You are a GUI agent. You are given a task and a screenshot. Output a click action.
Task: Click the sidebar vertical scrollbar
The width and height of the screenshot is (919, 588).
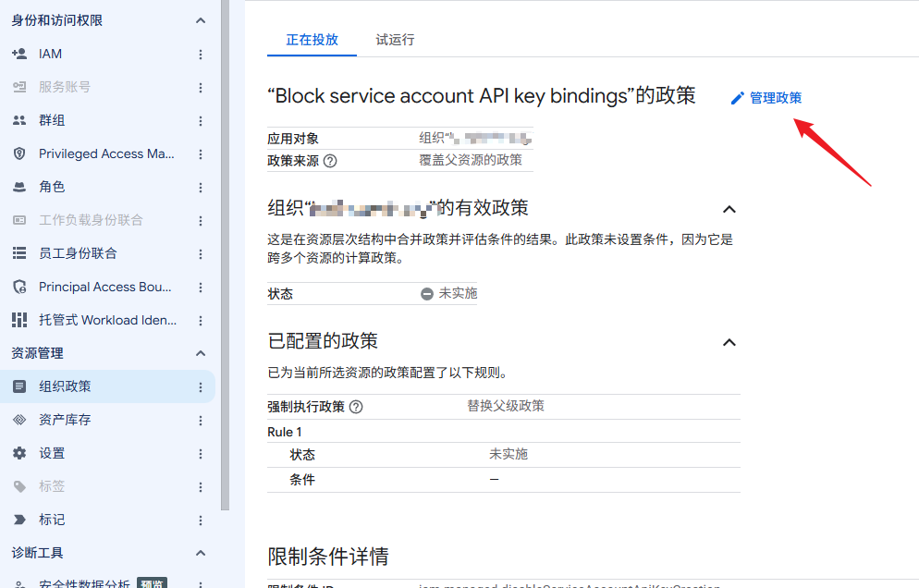click(225, 255)
